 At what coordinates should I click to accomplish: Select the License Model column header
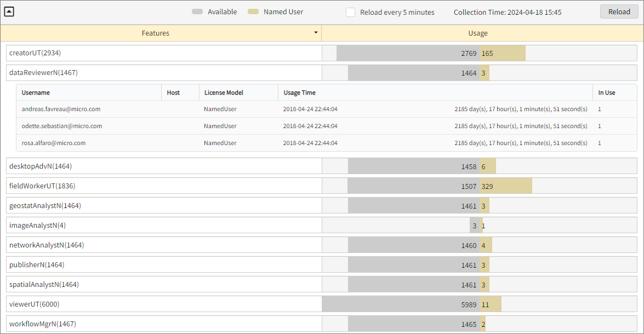point(224,93)
